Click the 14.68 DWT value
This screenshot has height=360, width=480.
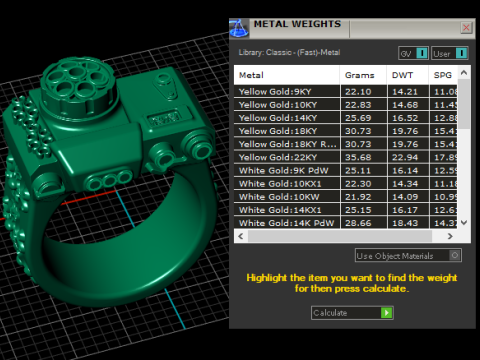[405, 105]
